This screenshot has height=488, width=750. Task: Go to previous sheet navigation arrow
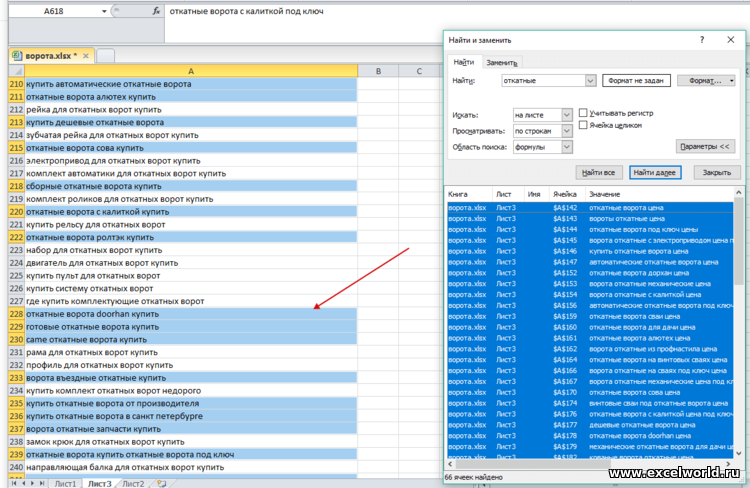23,483
